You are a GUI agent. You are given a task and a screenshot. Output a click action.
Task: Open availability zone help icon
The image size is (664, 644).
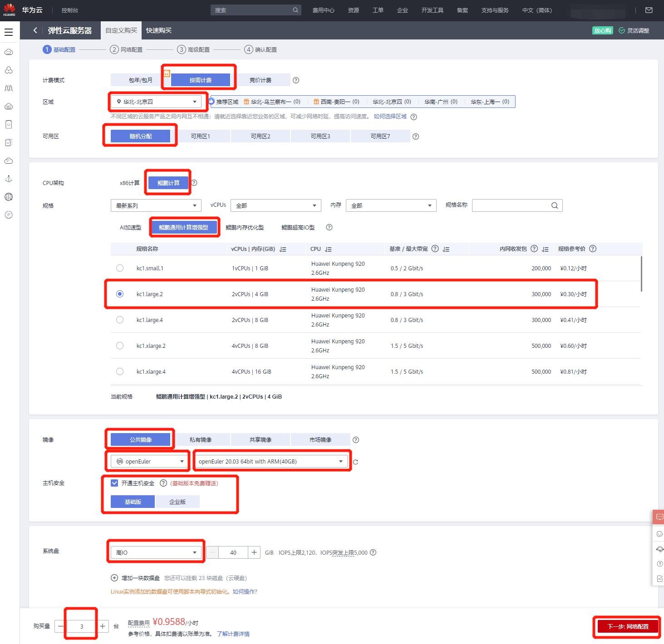pyautogui.click(x=416, y=137)
